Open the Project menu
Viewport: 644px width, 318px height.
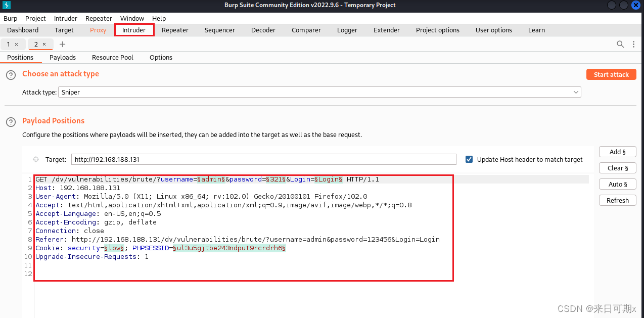tap(35, 18)
